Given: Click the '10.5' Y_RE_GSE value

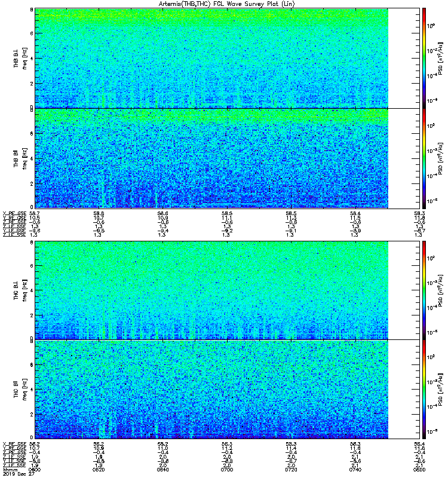Looking at the screenshot, I should [34, 218].
